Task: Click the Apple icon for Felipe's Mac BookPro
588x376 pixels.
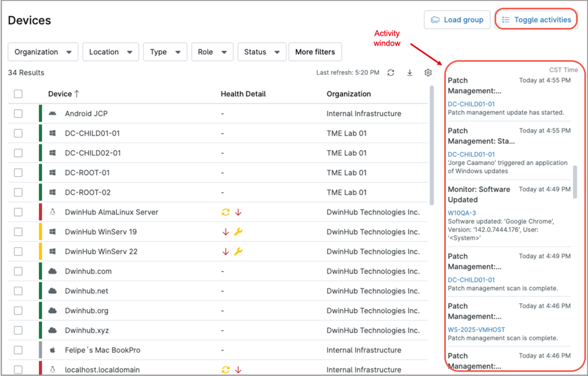Action: pos(53,350)
